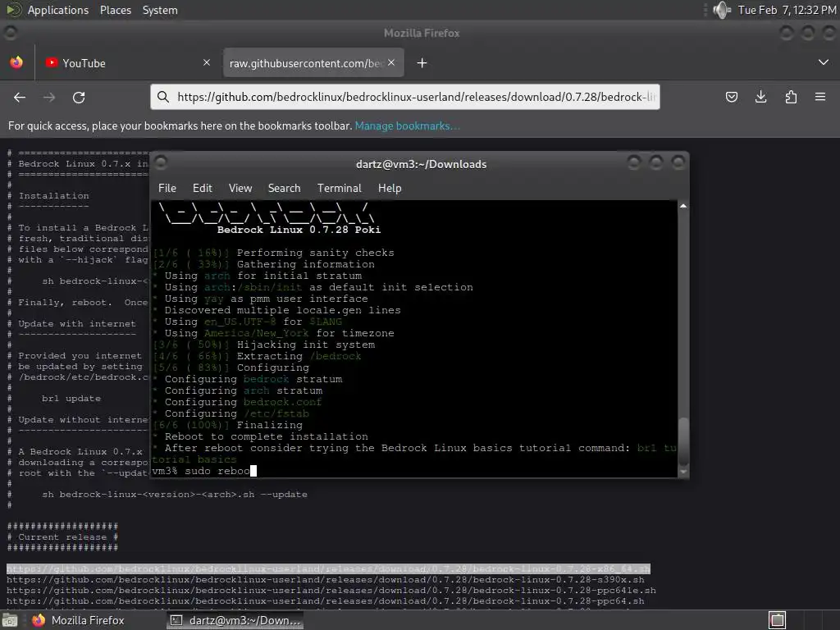Click the volume speaker icon in panel
Image resolution: width=840 pixels, height=630 pixels.
click(722, 10)
